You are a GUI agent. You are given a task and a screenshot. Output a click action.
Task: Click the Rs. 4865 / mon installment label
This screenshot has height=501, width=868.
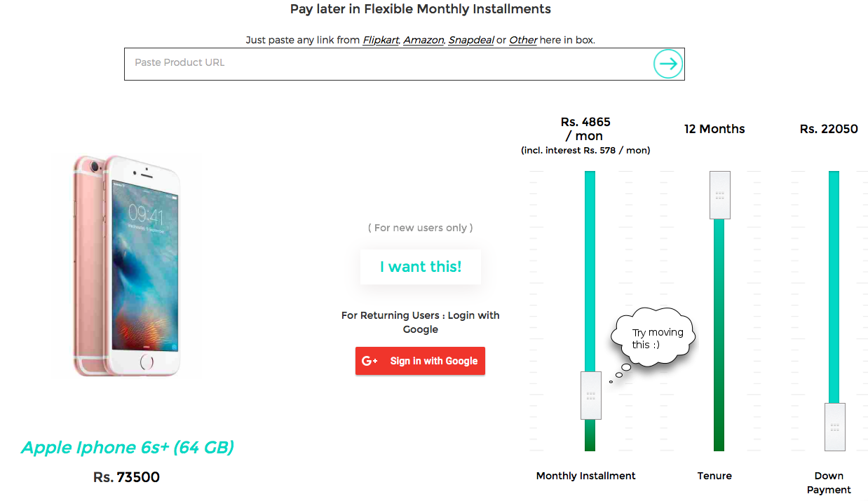coord(585,129)
